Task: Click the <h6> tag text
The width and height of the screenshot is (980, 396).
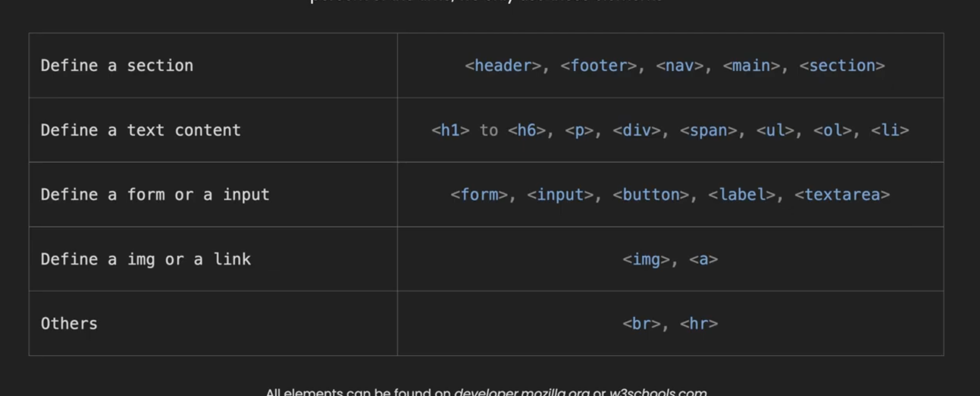Action: tap(527, 130)
